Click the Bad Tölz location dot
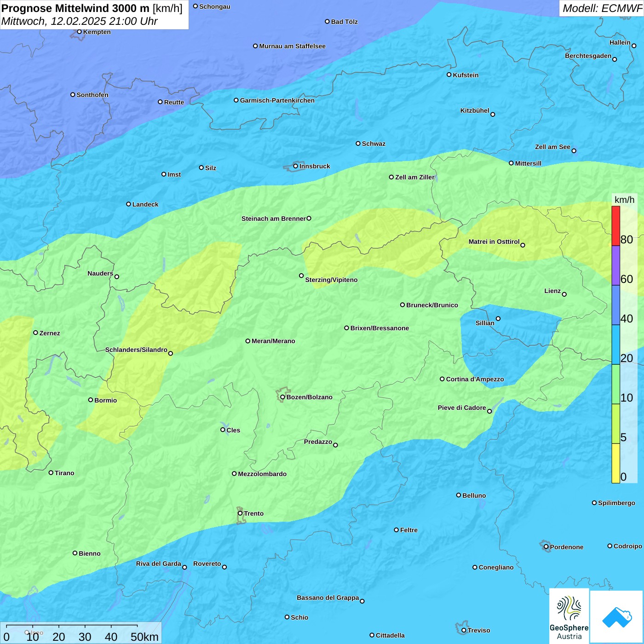 tap(327, 22)
